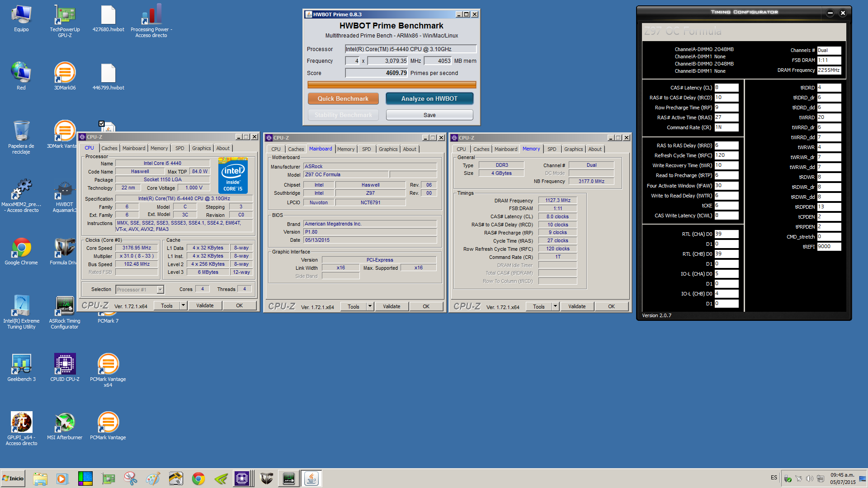
Task: Select the 446799.hwbot file
Action: 108,77
